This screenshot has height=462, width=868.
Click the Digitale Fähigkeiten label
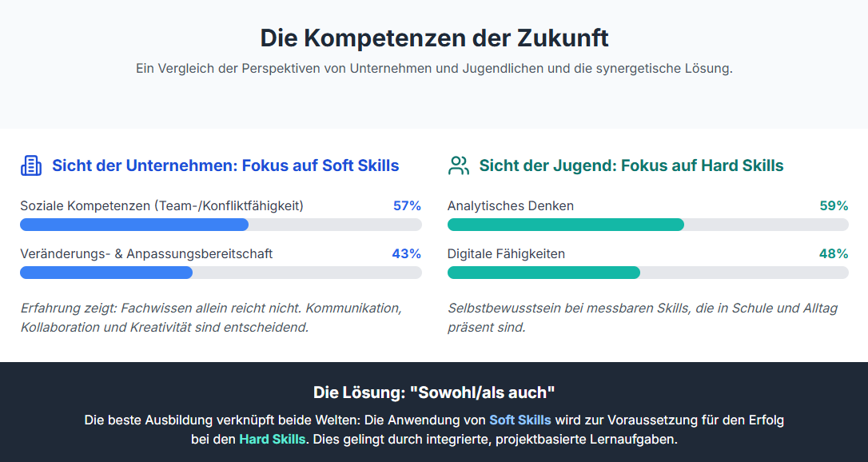(506, 253)
